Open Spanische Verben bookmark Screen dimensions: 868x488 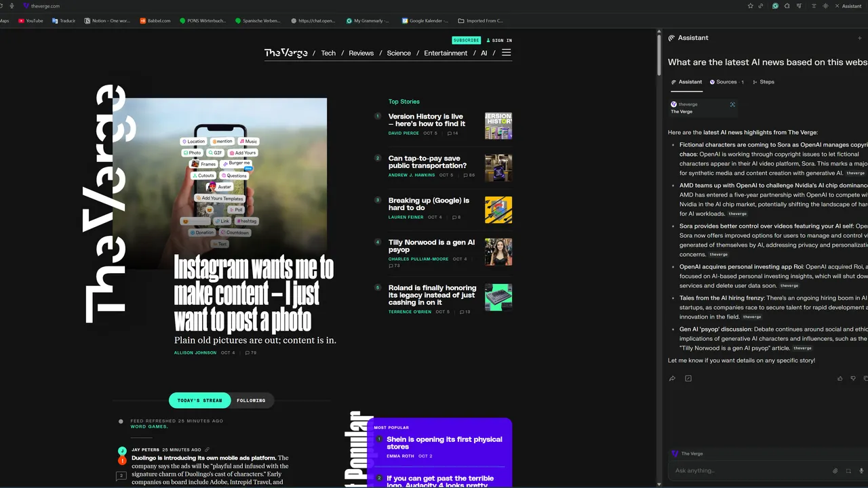click(x=258, y=20)
